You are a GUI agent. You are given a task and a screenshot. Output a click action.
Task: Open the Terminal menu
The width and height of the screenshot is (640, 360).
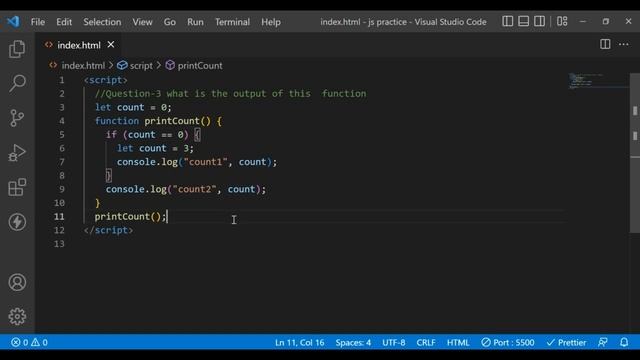(x=232, y=22)
